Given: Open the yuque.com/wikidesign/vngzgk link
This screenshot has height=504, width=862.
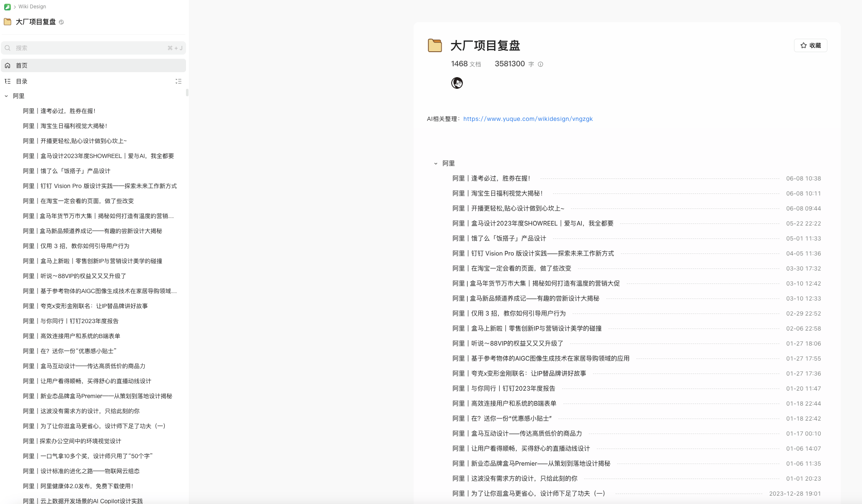Looking at the screenshot, I should [528, 119].
